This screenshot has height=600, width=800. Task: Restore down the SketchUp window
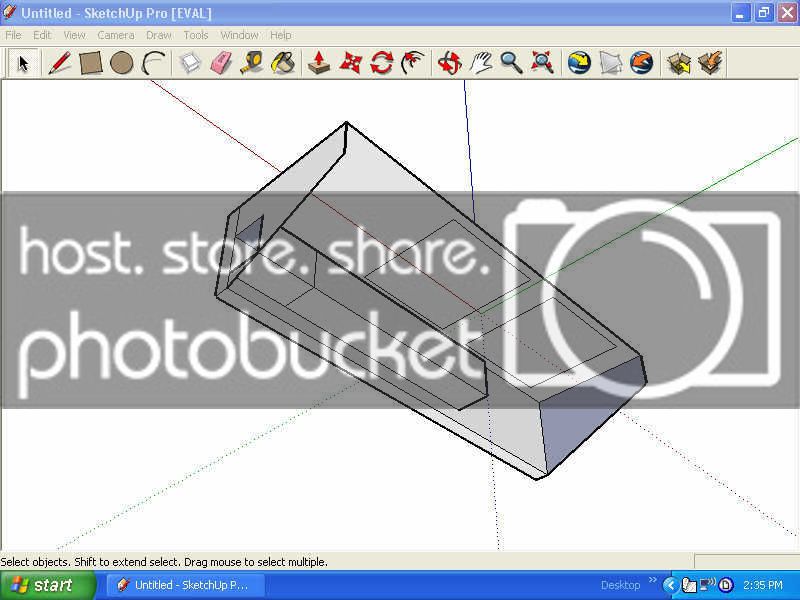tap(764, 13)
